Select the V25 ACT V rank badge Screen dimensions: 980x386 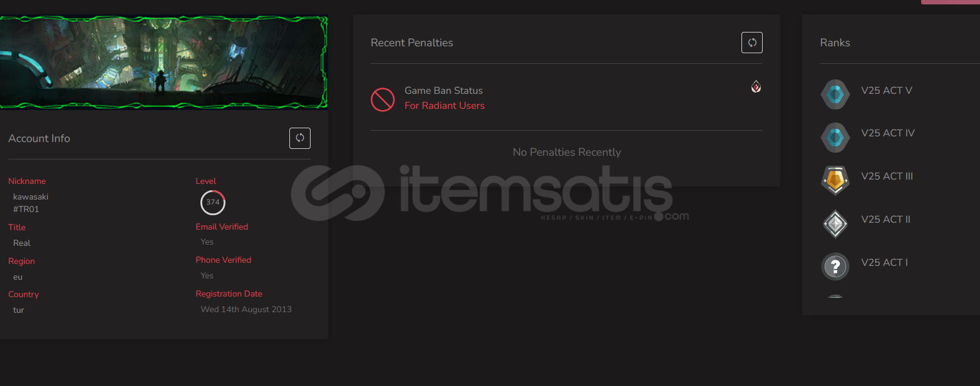pos(835,94)
